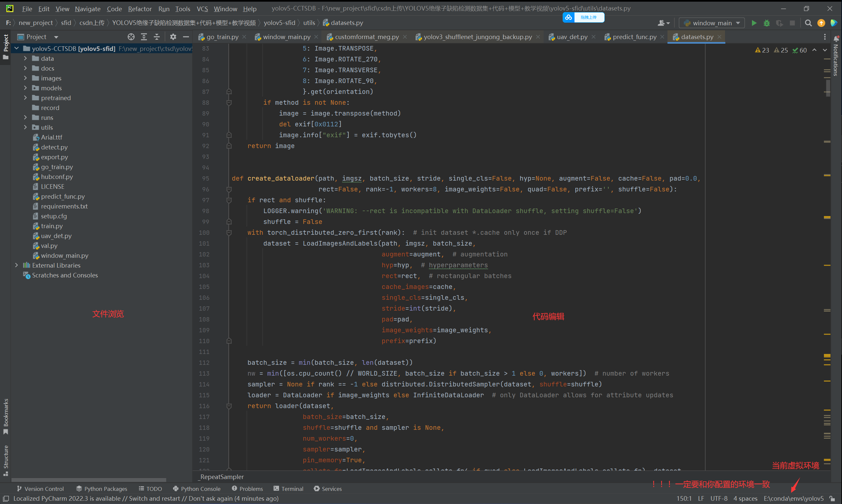Toggle read-only lock icon in status bar
The image size is (842, 504).
coord(832,498)
